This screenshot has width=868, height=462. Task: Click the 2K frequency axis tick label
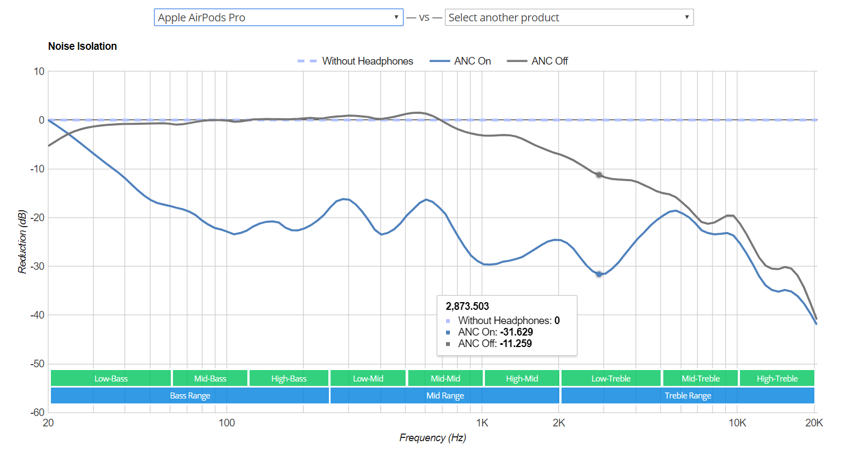559,423
